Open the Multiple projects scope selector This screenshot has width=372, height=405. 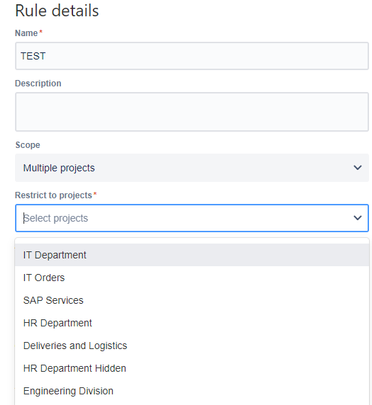[x=192, y=168]
